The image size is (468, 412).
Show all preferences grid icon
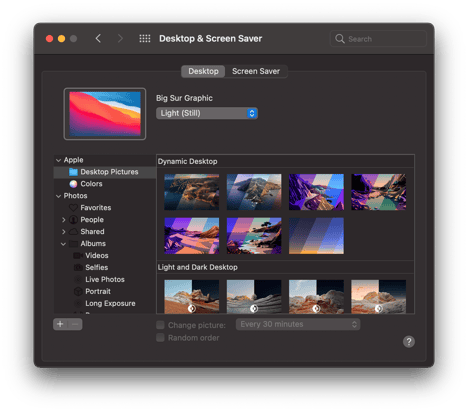(x=145, y=38)
